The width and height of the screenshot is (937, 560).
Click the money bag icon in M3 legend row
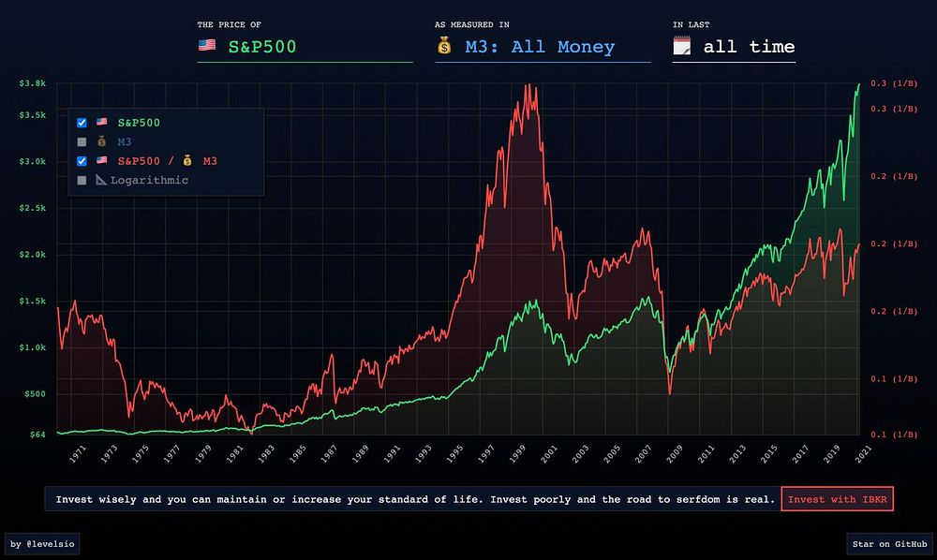(x=101, y=141)
